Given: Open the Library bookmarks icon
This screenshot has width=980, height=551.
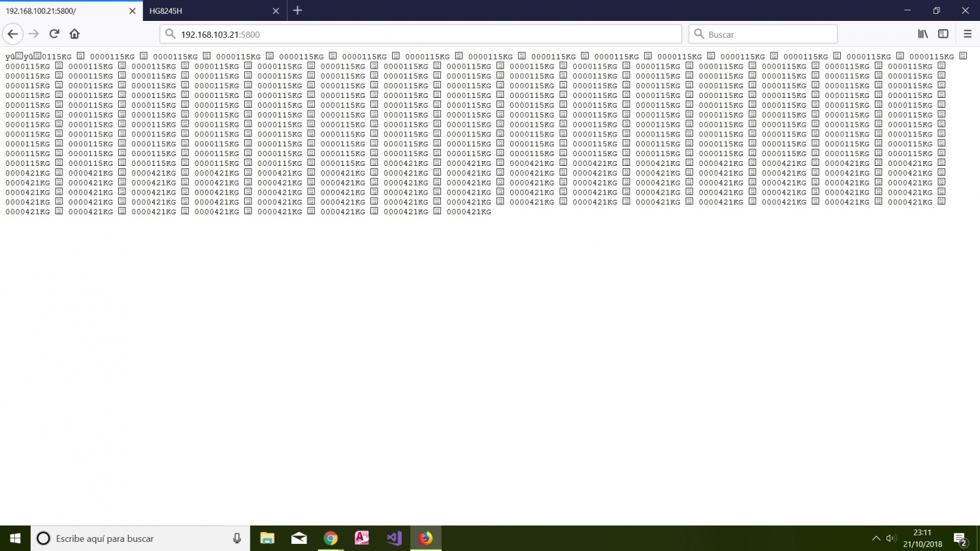Looking at the screenshot, I should pos(923,34).
